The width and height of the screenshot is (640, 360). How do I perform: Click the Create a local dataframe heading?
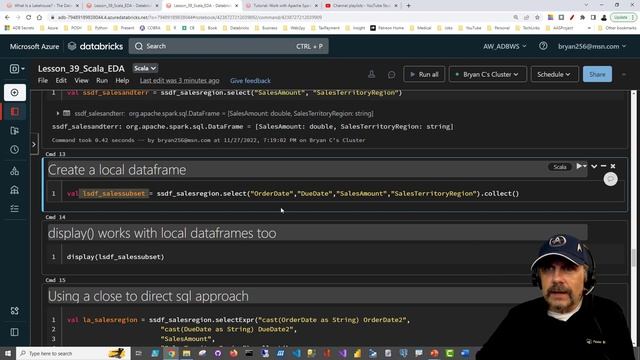pyautogui.click(x=117, y=169)
